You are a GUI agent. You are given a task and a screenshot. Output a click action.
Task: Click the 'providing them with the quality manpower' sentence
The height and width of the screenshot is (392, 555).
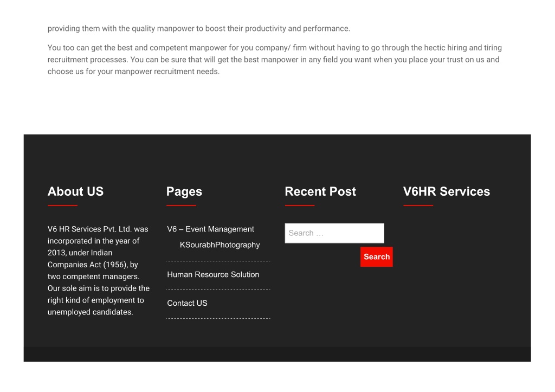tap(198, 28)
